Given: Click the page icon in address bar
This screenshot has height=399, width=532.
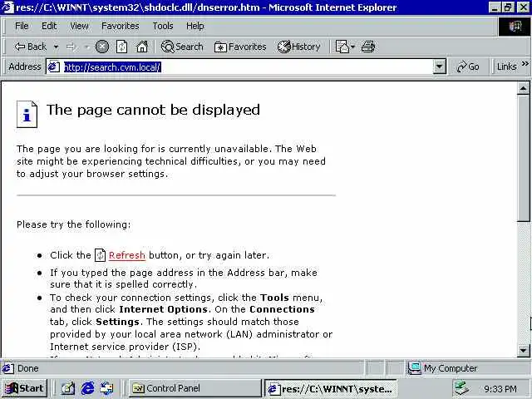Looking at the screenshot, I should click(53, 66).
